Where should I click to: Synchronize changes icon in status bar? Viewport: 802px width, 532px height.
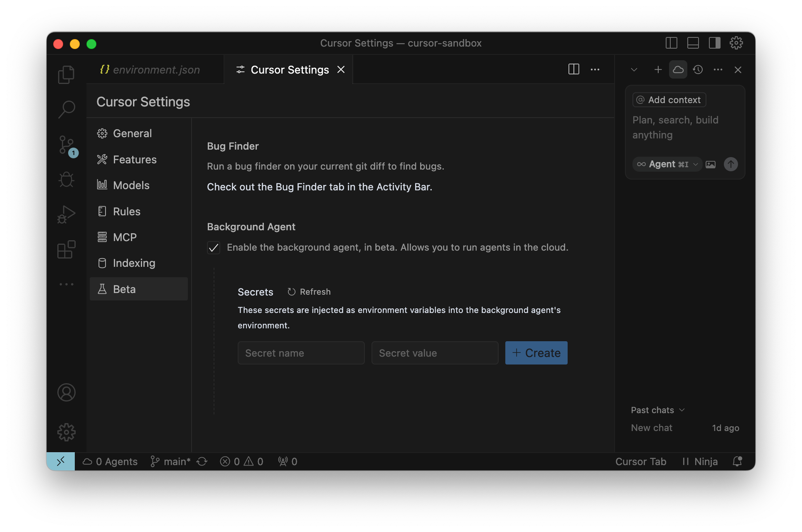coord(202,461)
